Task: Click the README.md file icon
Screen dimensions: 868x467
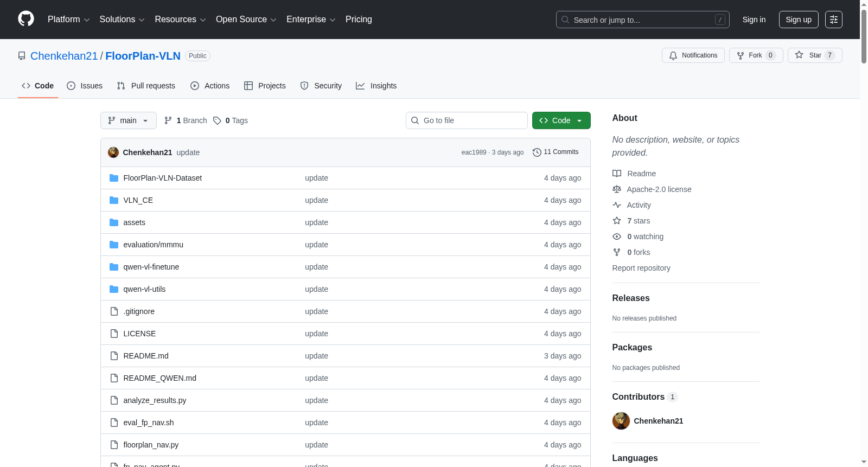Action: (114, 356)
